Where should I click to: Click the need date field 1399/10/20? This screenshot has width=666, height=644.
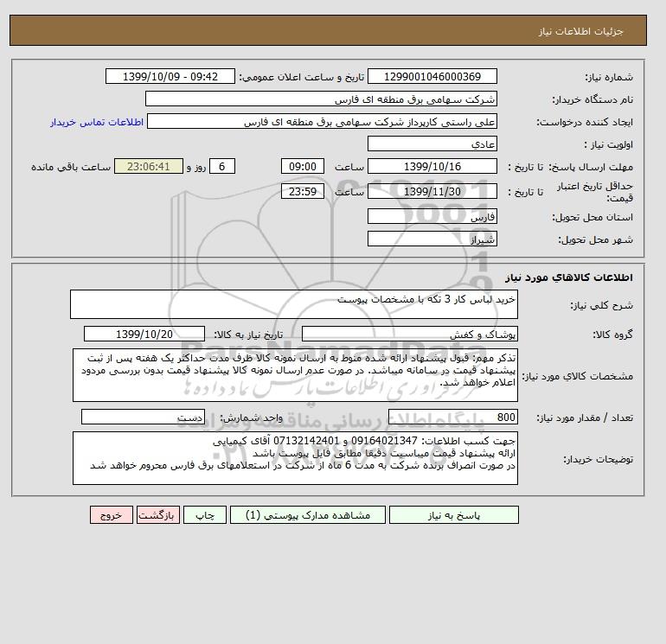144,334
